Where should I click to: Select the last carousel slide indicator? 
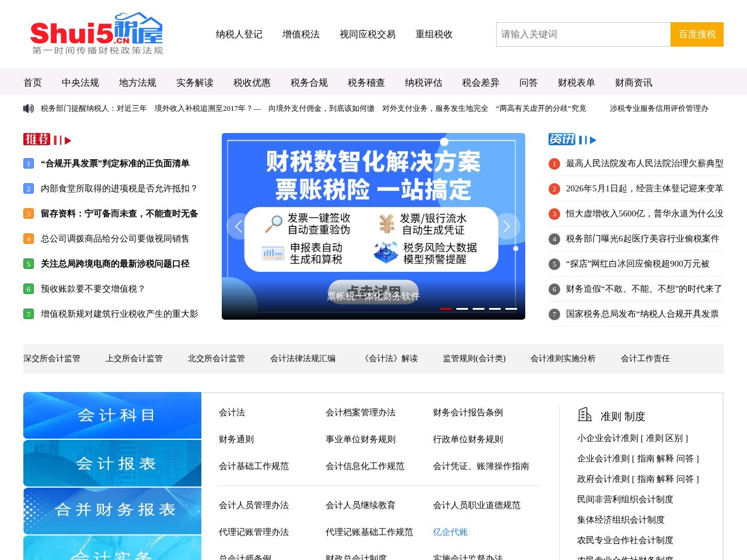tap(511, 309)
